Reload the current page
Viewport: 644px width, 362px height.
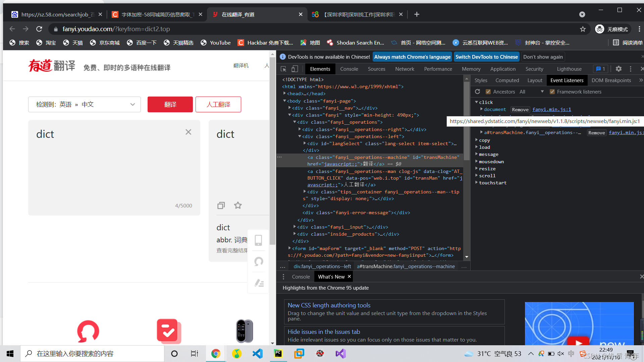point(39,29)
